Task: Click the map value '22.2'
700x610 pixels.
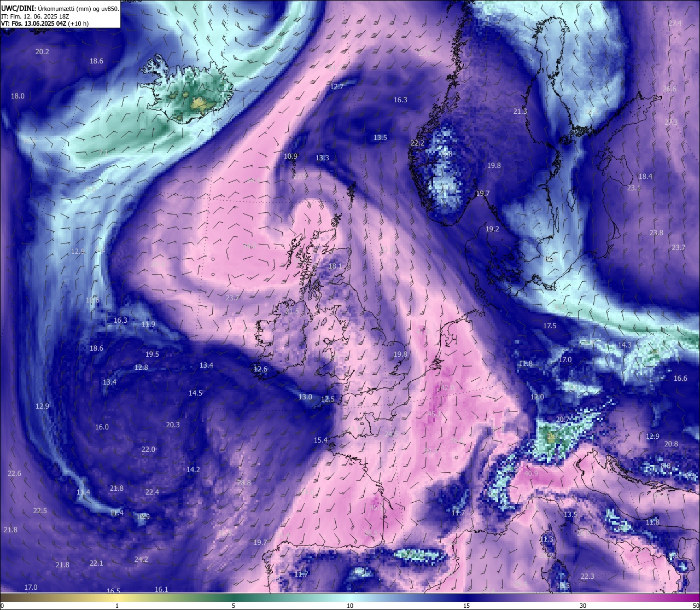Action: click(417, 143)
